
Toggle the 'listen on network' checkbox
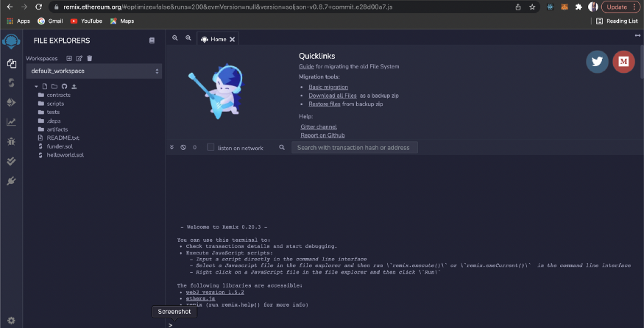(210, 147)
